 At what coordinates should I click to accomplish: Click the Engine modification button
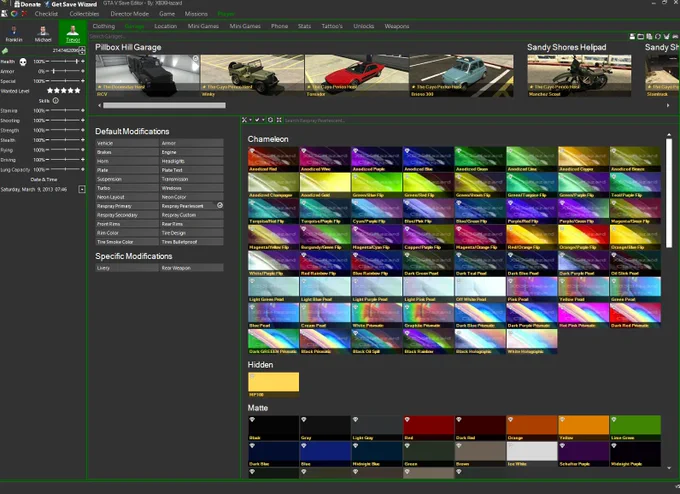pos(192,152)
